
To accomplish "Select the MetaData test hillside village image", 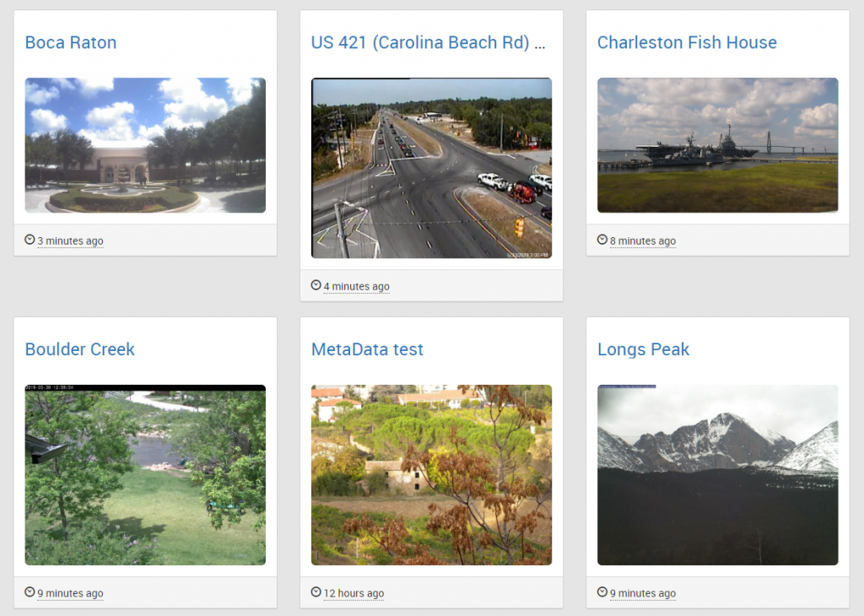I will point(431,475).
